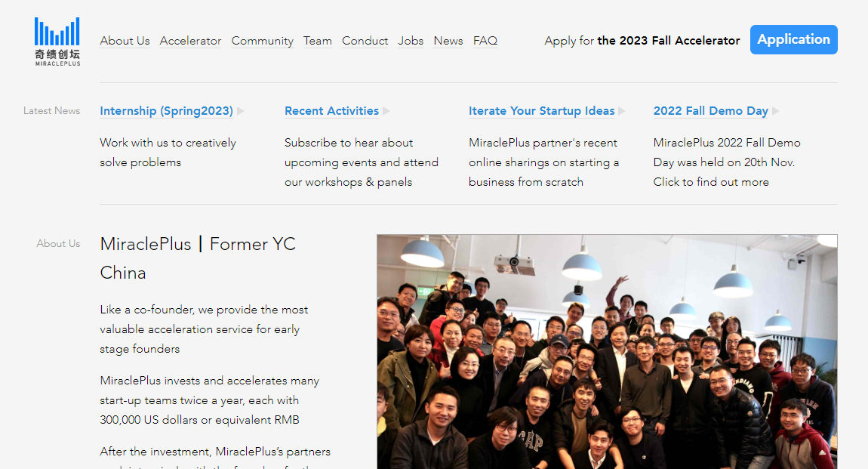View the Jobs page

click(411, 41)
